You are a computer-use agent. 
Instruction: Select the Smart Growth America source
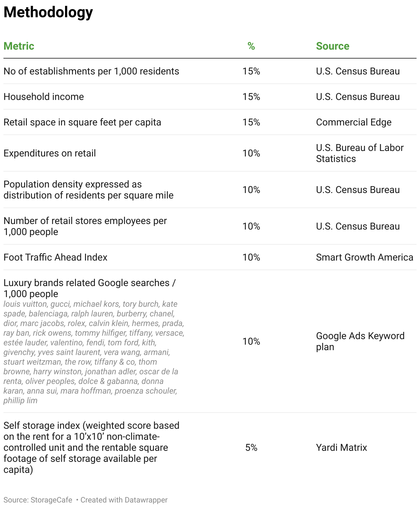click(365, 257)
